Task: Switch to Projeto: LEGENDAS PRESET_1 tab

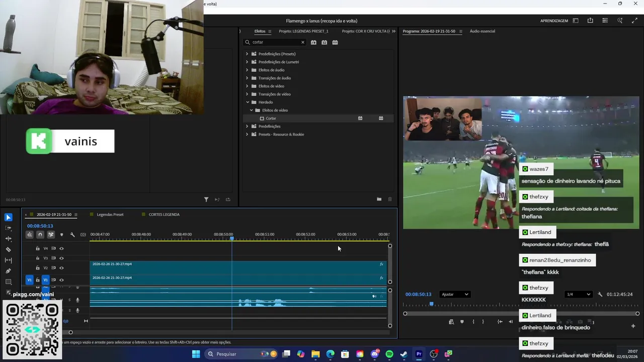Action: pos(303,31)
